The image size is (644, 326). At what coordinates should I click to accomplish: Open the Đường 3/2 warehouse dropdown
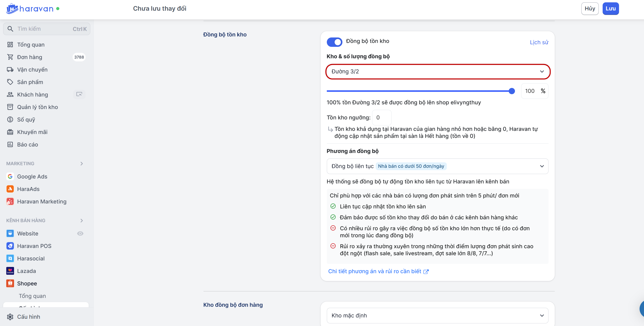tap(437, 72)
